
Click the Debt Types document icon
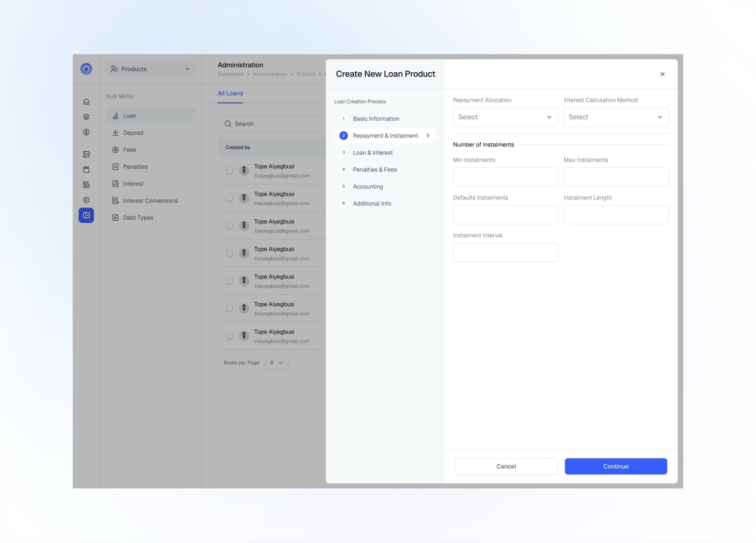[x=115, y=218]
